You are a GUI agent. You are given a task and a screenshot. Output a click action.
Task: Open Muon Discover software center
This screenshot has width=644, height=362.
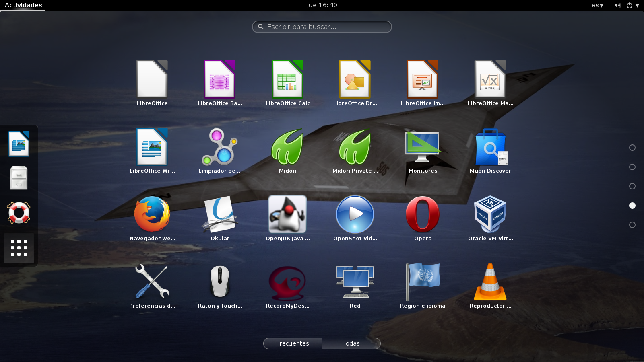491,147
